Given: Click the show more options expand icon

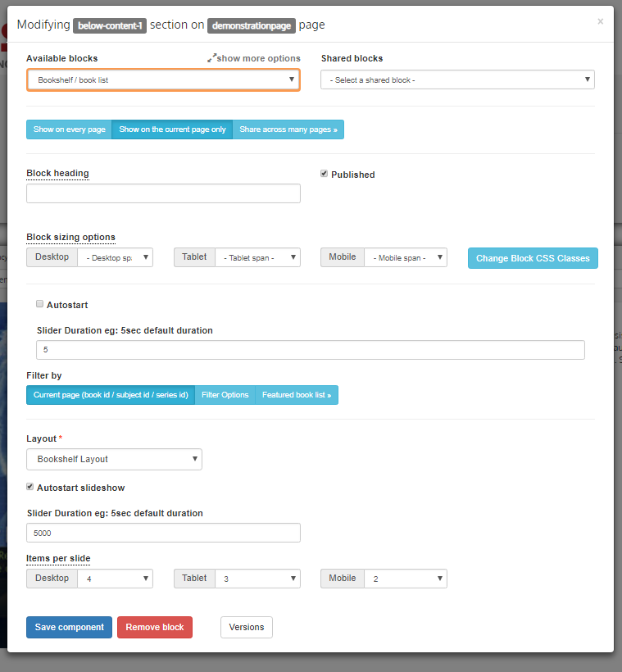Looking at the screenshot, I should (211, 58).
